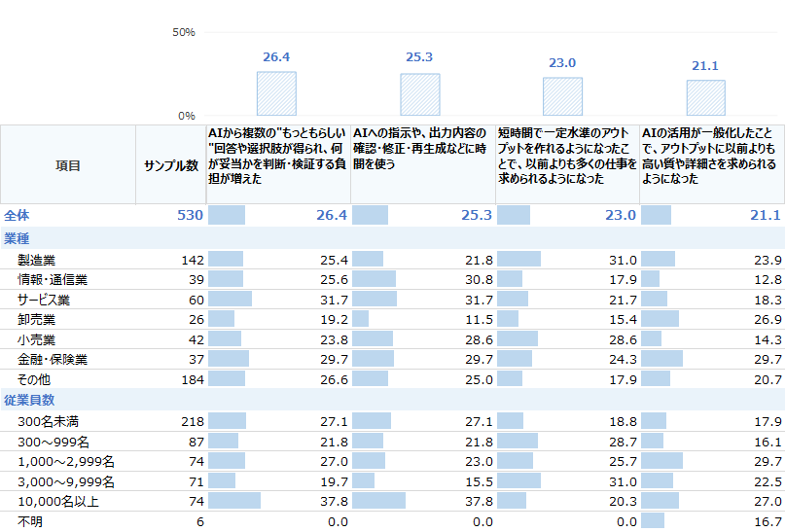Select header starting with AIの活用が一般化
The image size is (786, 532).
click(x=709, y=156)
